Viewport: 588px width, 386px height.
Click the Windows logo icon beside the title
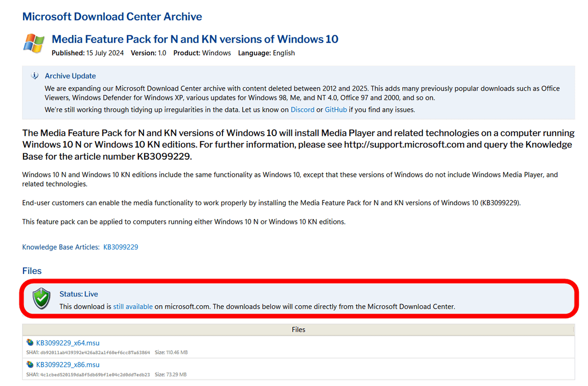(34, 44)
